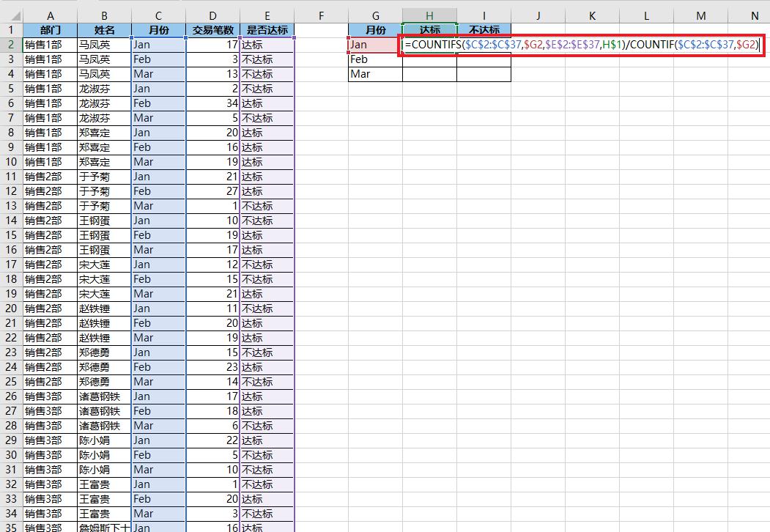Viewport: 770px width, 532px height.
Task: Select cell G4 containing Mar
Action: [x=376, y=74]
